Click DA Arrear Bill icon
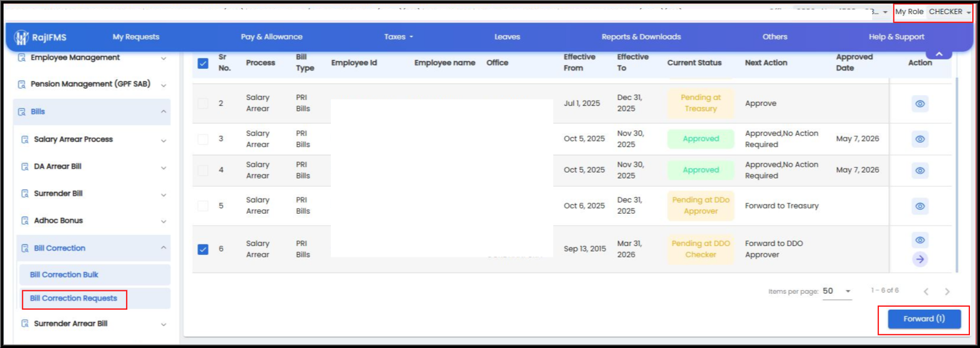 click(25, 167)
